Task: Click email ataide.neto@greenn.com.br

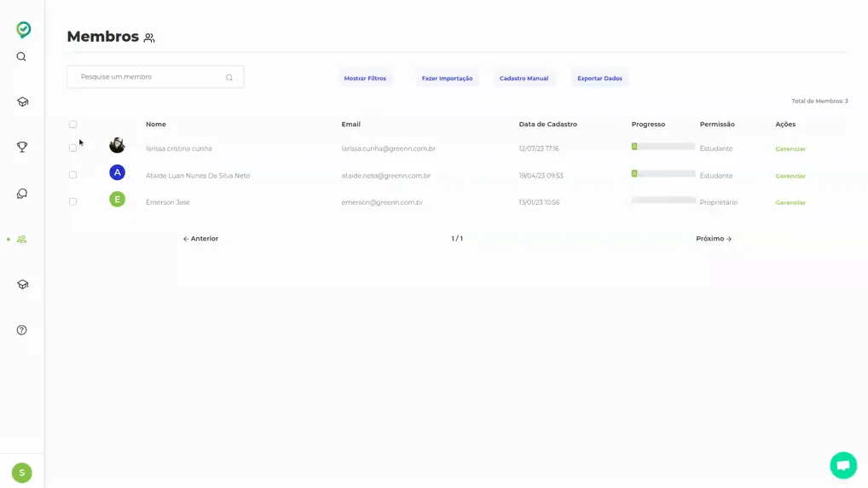Action: [x=386, y=176]
